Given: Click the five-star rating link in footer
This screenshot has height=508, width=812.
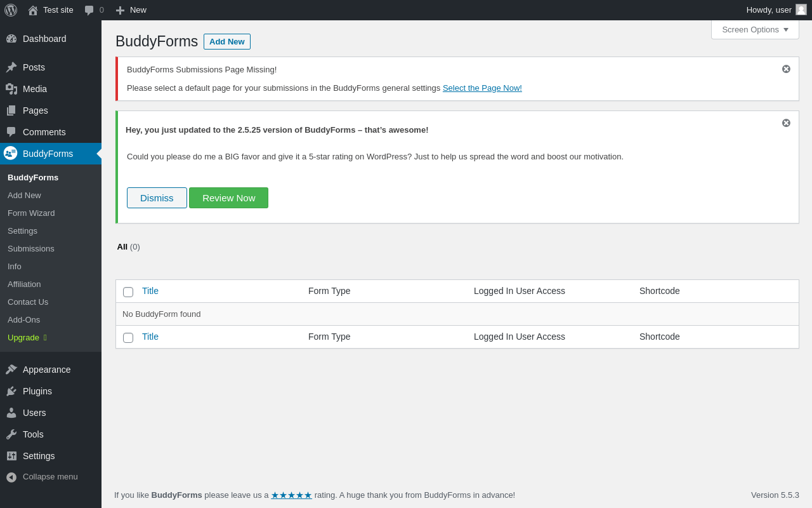Looking at the screenshot, I should [x=291, y=495].
